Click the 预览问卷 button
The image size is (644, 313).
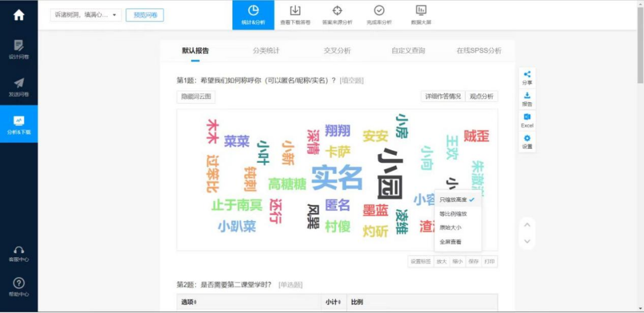(x=145, y=15)
